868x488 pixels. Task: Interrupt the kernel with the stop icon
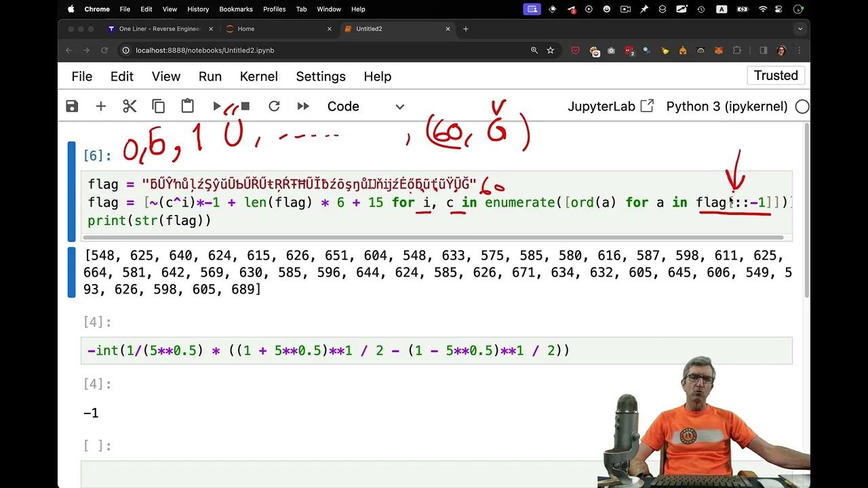245,106
